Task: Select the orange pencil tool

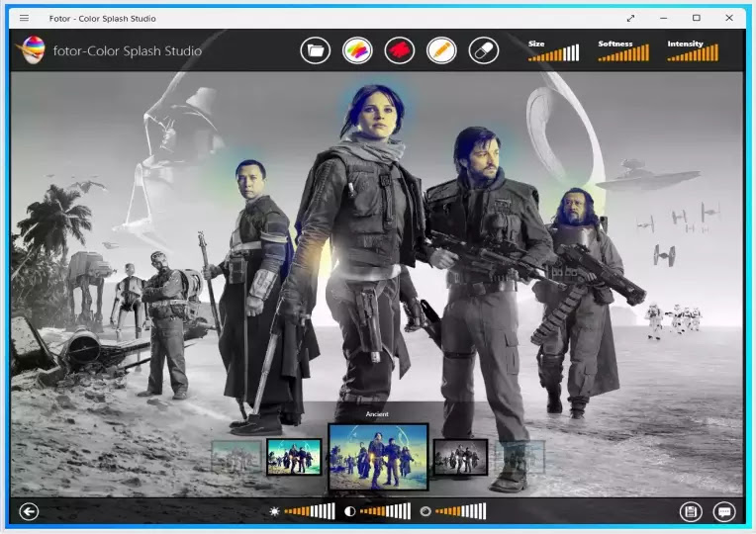Action: [x=441, y=50]
